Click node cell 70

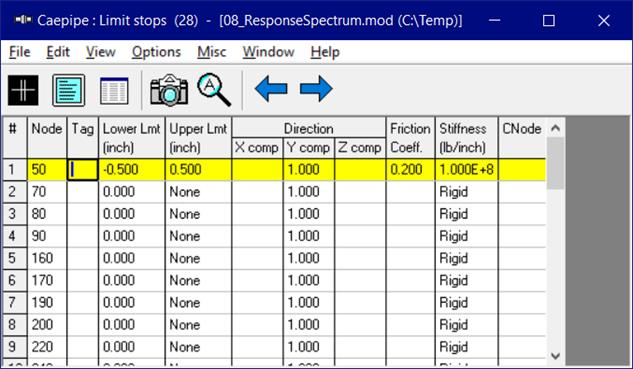(x=47, y=192)
